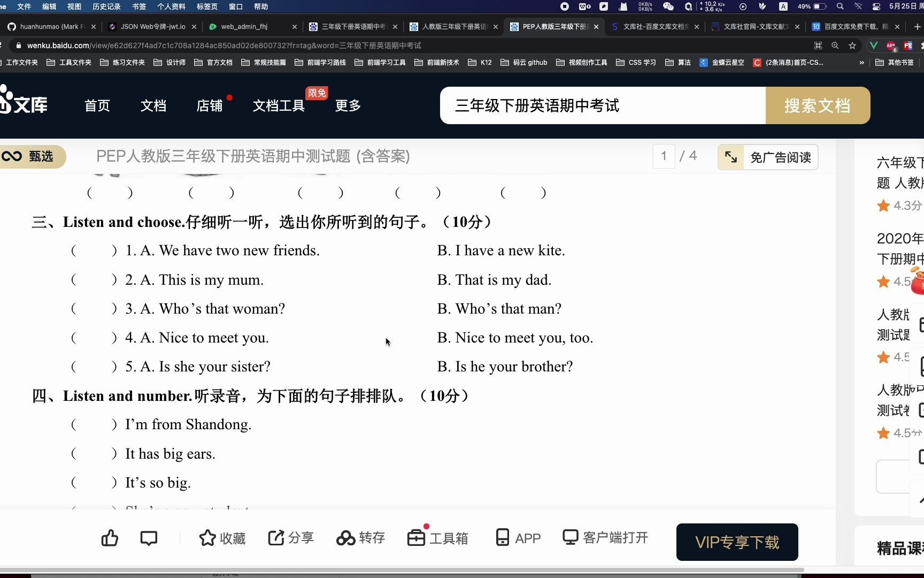Viewport: 924px width, 578px height.
Task: Click the site lock icon in address bar
Action: pyautogui.click(x=18, y=45)
